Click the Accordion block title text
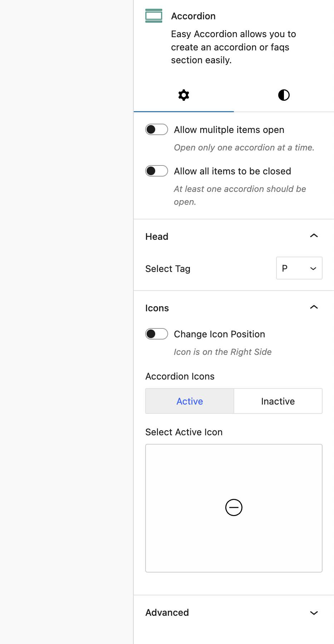 193,16
